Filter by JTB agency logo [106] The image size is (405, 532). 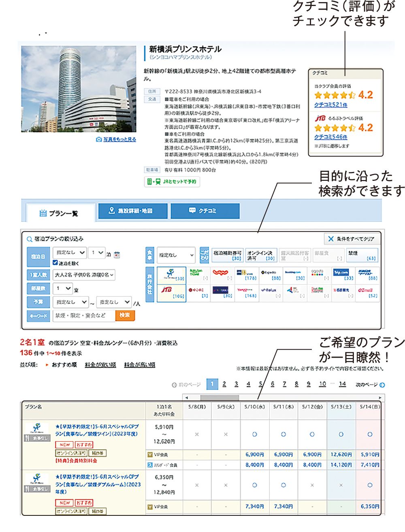171,292
